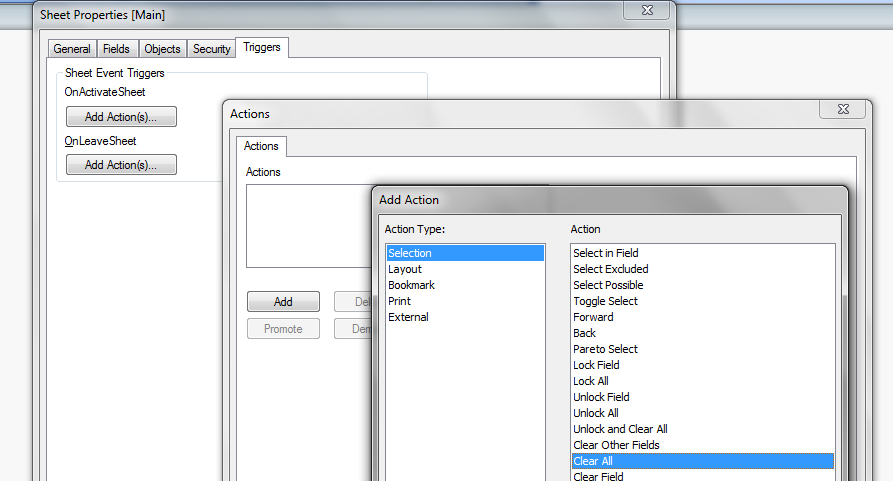Close the Actions dialog
Image resolution: width=893 pixels, height=481 pixels.
click(843, 109)
